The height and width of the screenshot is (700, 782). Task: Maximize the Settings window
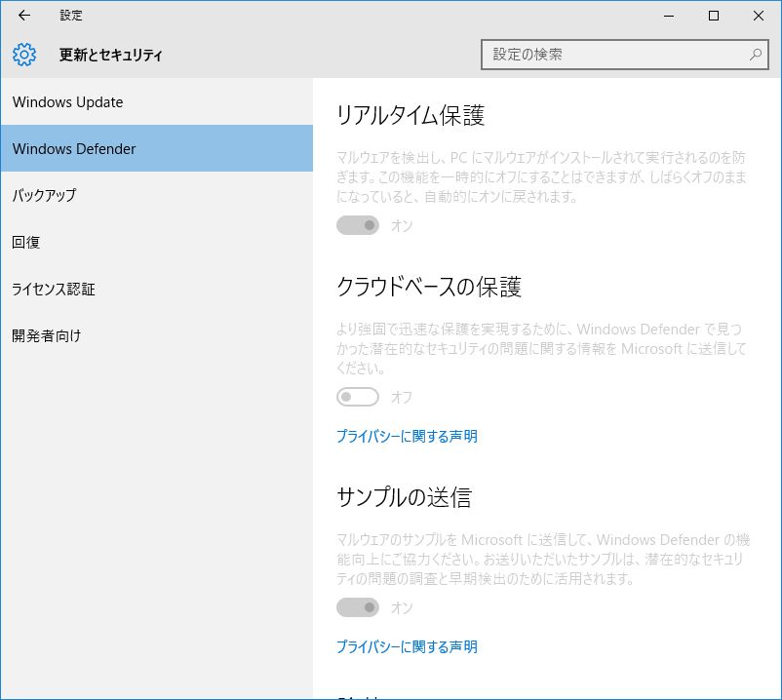(x=714, y=16)
